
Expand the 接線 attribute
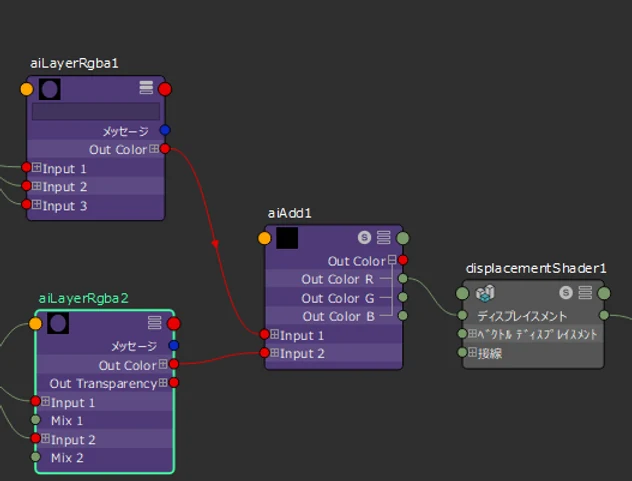click(x=472, y=352)
